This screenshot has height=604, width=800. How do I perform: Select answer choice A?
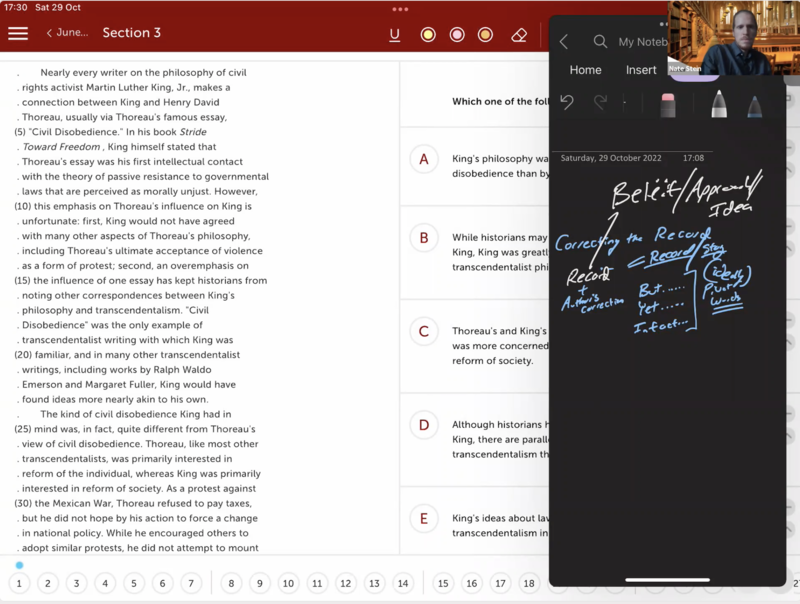[x=424, y=160]
